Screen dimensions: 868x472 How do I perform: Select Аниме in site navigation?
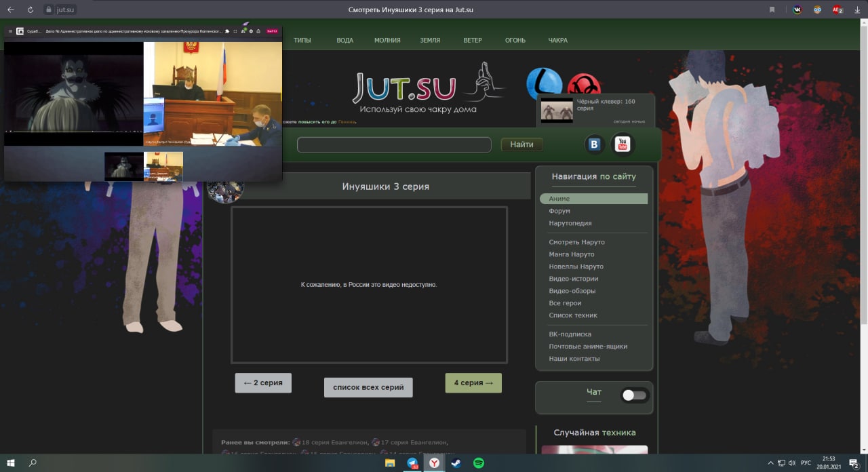593,199
